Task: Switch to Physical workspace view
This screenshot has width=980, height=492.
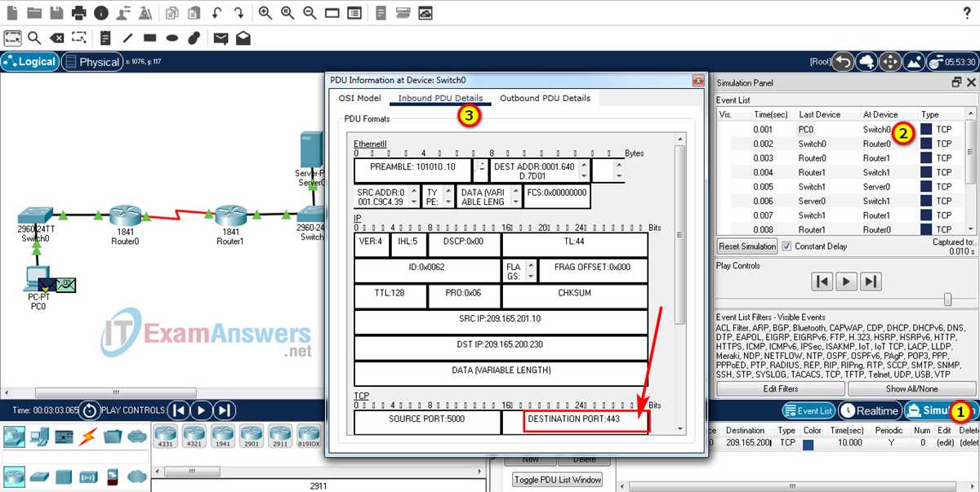Action: 91,62
